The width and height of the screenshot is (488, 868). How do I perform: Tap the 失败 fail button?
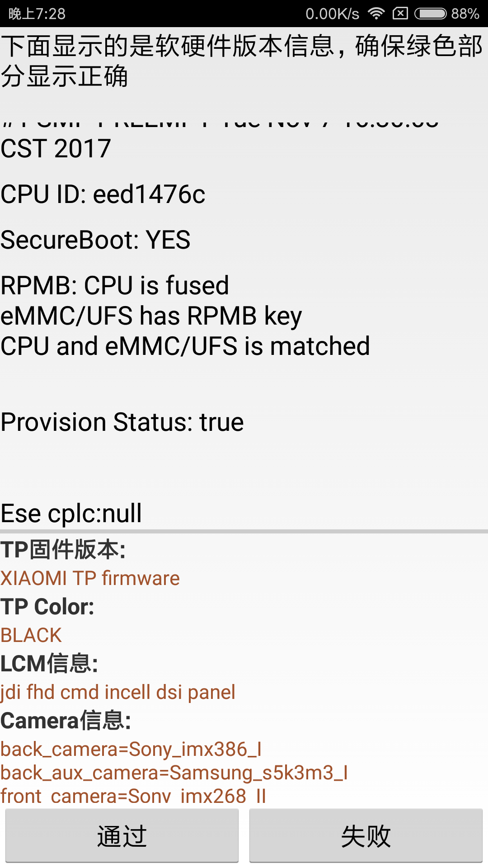tap(366, 836)
